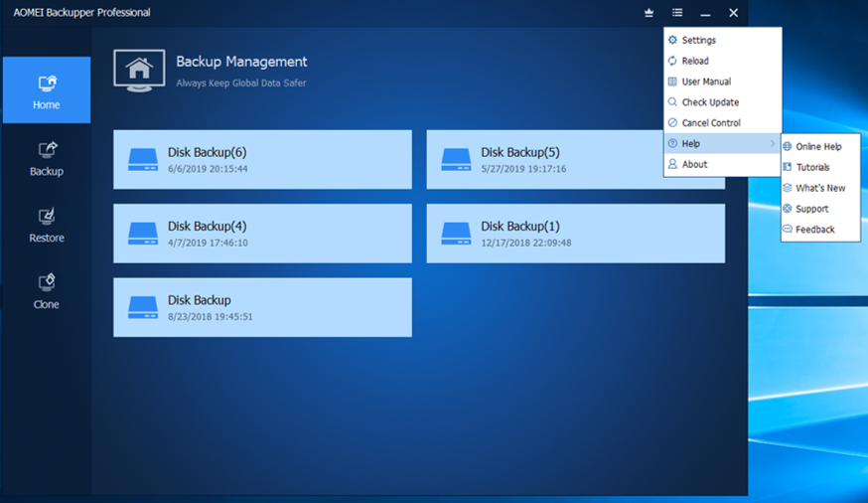
Task: Click the timestamp 12/17/2018 22:09:48
Action: click(x=526, y=243)
